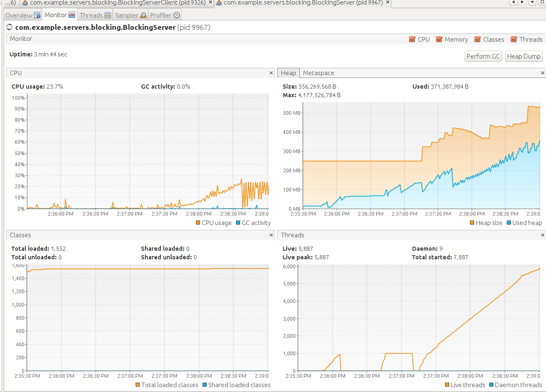Click the Threads graph panel header title
Image resolution: width=546 pixels, height=392 pixels.
click(x=292, y=235)
